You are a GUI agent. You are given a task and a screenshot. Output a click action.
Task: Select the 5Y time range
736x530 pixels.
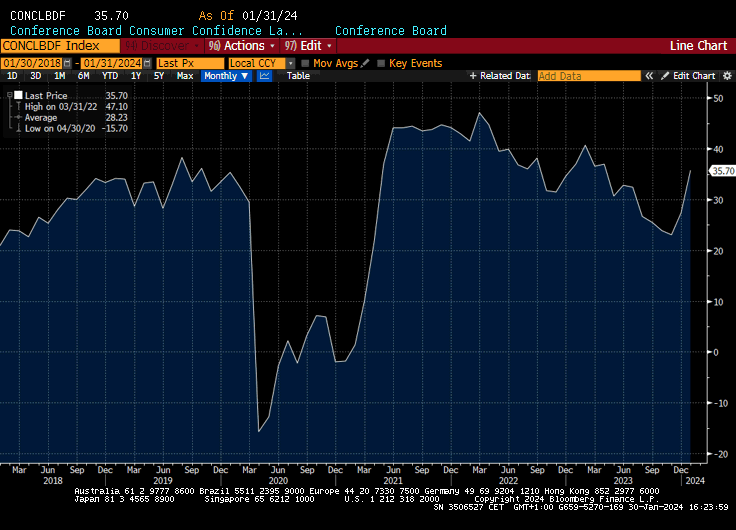pyautogui.click(x=159, y=76)
